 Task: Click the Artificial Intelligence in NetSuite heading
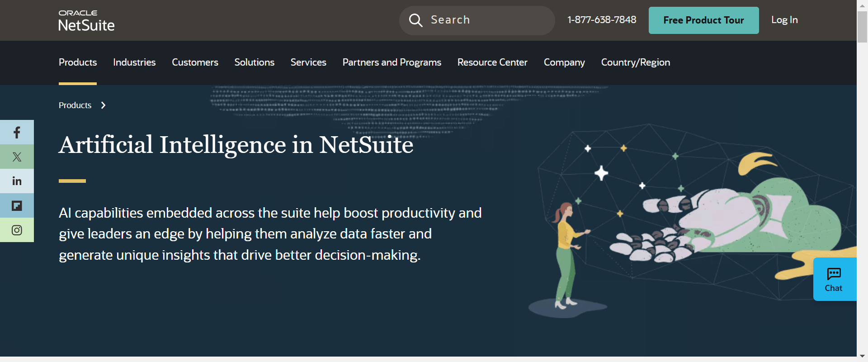coord(236,145)
